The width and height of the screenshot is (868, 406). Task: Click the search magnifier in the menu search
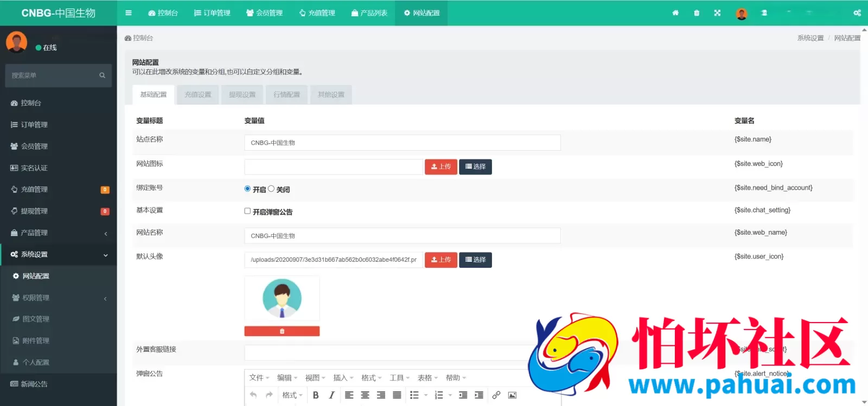coord(102,75)
